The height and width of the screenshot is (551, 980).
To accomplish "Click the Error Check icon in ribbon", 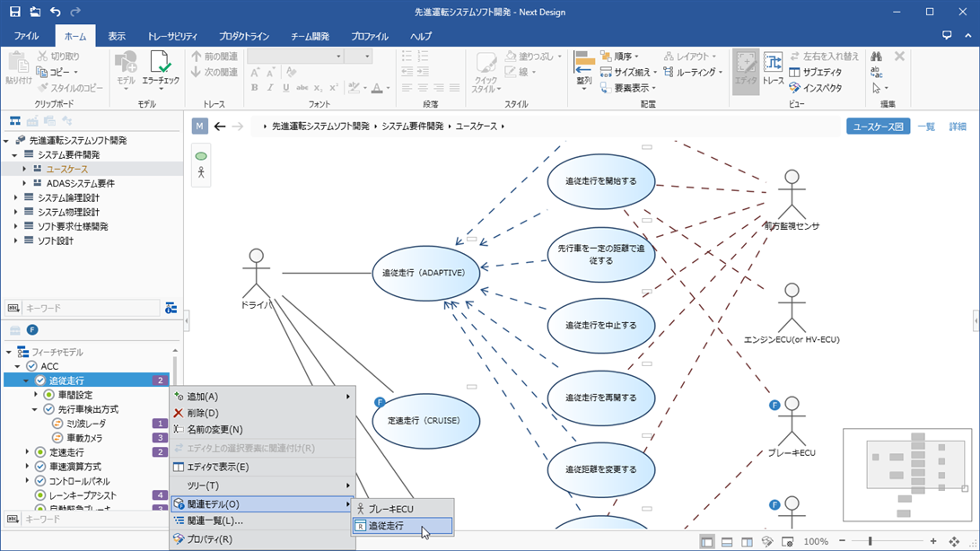I will pyautogui.click(x=161, y=66).
